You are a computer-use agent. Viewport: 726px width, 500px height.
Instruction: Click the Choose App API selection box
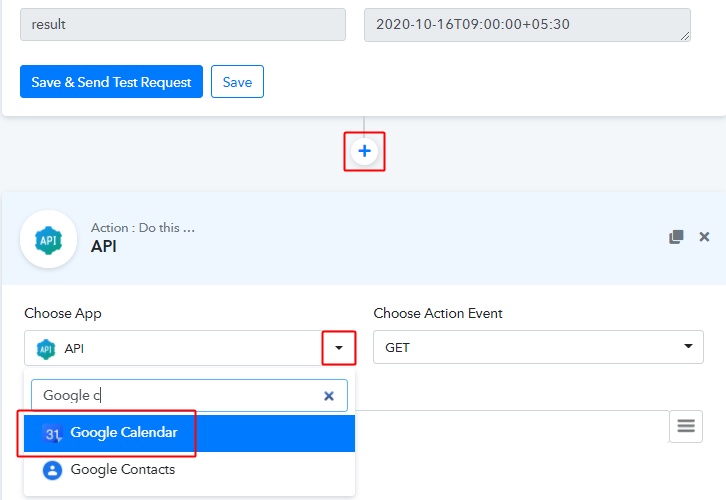190,348
